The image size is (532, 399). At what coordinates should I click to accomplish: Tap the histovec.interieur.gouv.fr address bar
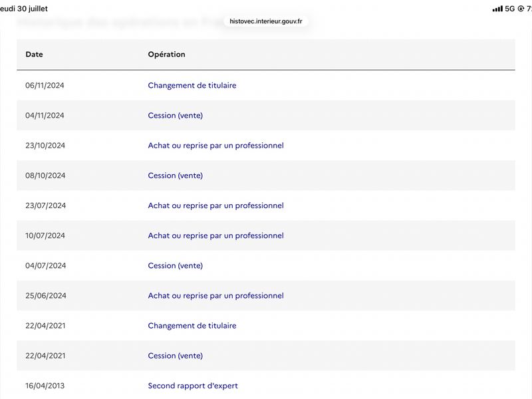tap(265, 21)
